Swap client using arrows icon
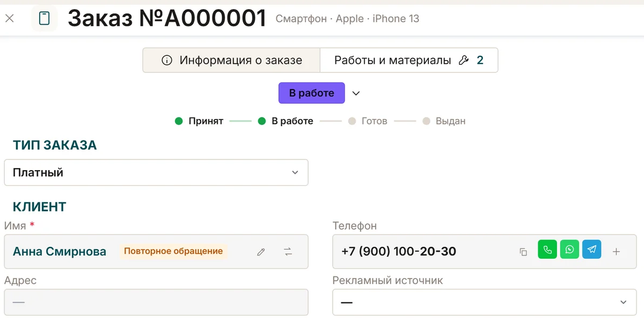The image size is (644, 322). pos(288,252)
